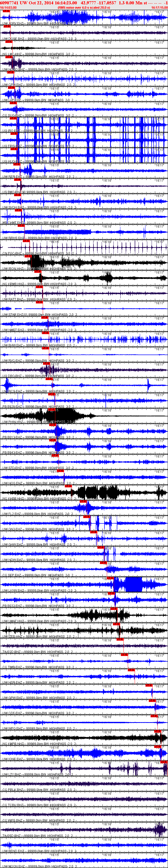Click the UW HDW EHZ station label
The height and width of the screenshot is (868, 168).
39,560
